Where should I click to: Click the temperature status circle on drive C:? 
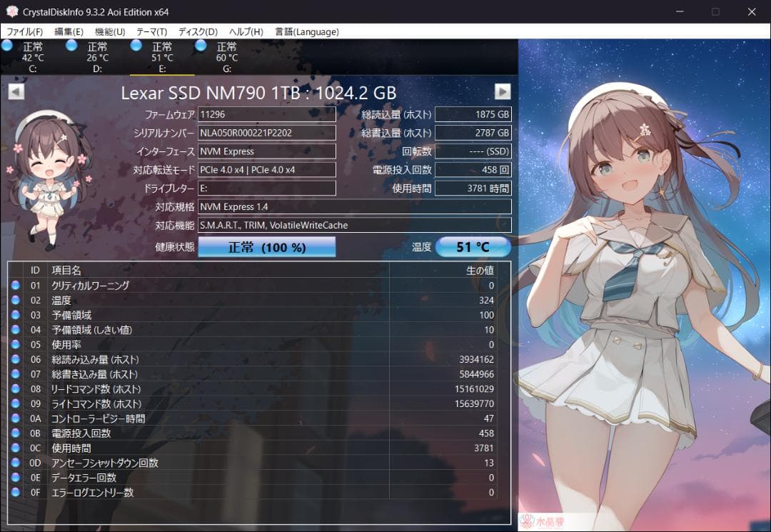pyautogui.click(x=7, y=45)
